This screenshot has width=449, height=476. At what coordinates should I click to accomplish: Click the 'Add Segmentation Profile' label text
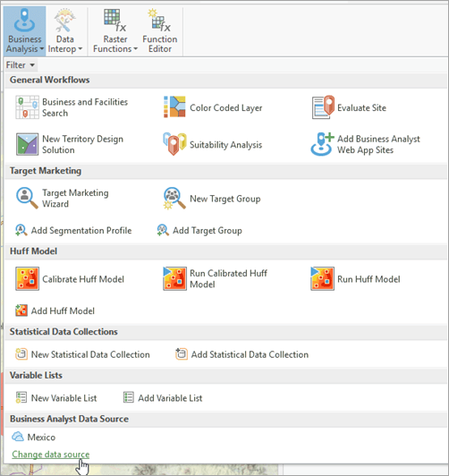(81, 231)
